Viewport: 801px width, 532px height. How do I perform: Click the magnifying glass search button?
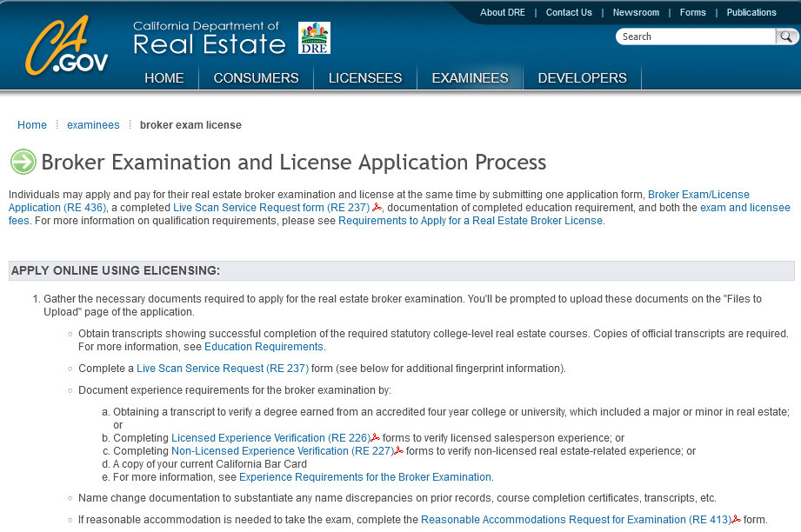(x=786, y=37)
